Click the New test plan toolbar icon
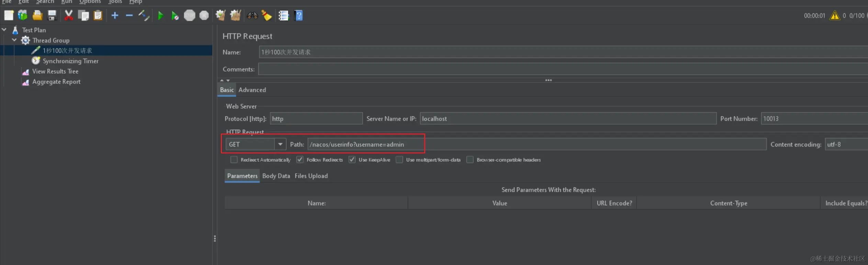Image resolution: width=868 pixels, height=265 pixels. (x=9, y=15)
